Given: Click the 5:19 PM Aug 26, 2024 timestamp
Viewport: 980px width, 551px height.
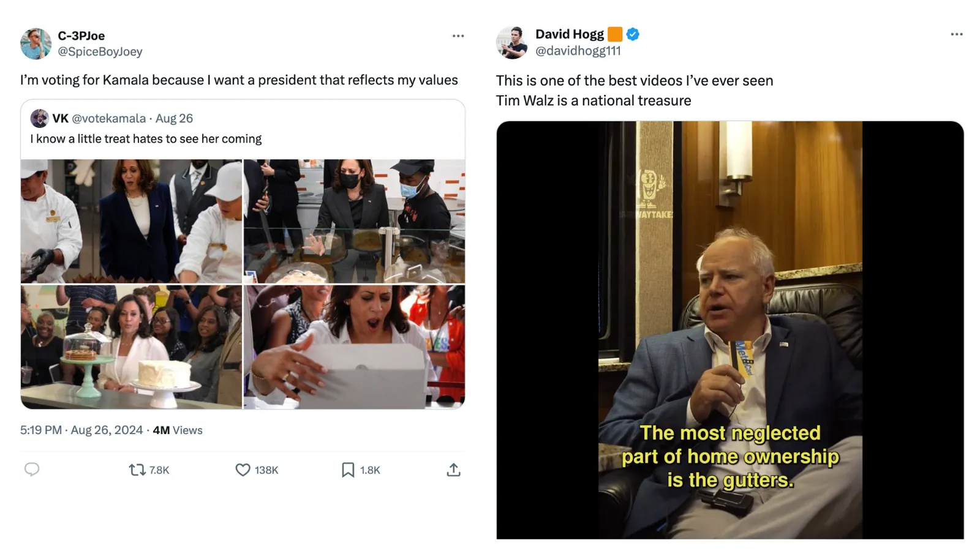Looking at the screenshot, I should tap(81, 430).
